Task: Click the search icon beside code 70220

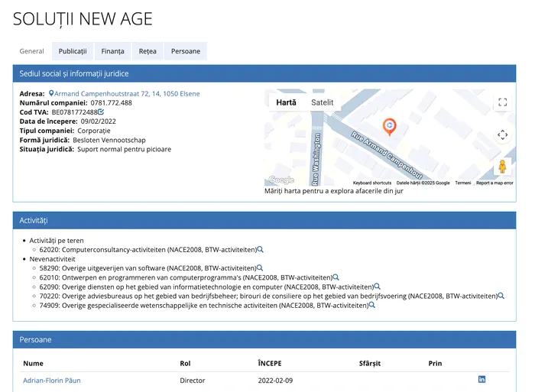Action: point(501,296)
